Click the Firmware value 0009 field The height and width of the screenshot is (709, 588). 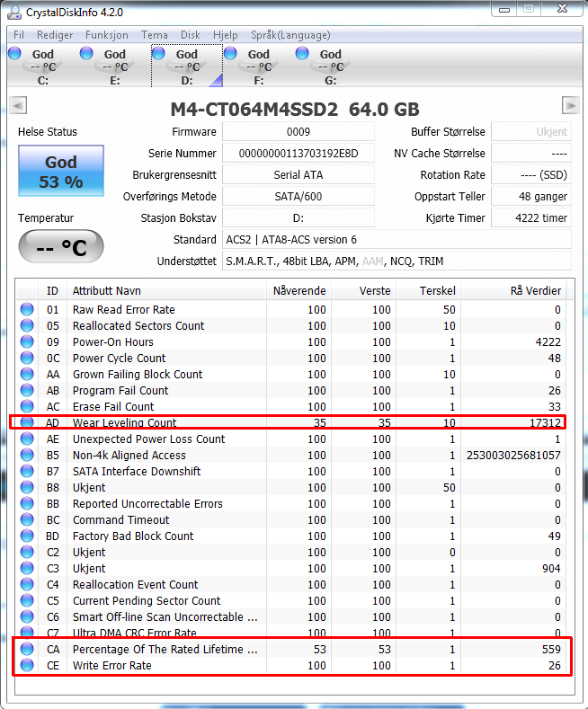pyautogui.click(x=298, y=131)
